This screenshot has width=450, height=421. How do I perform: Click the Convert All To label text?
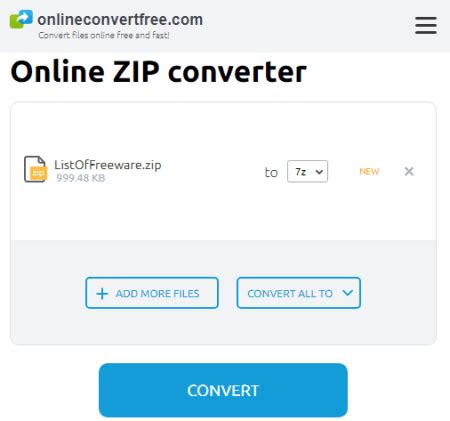(x=290, y=294)
